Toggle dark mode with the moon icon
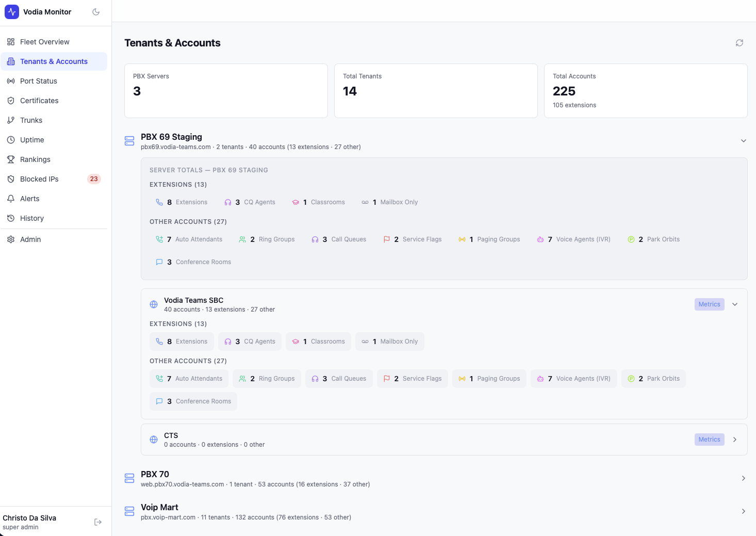Screen dimensions: 756x536 point(96,12)
